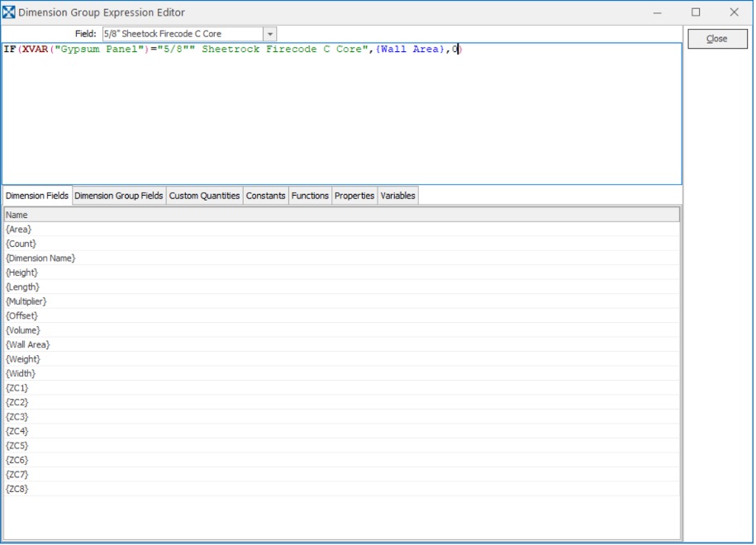Switch to the Variables tab

[397, 196]
